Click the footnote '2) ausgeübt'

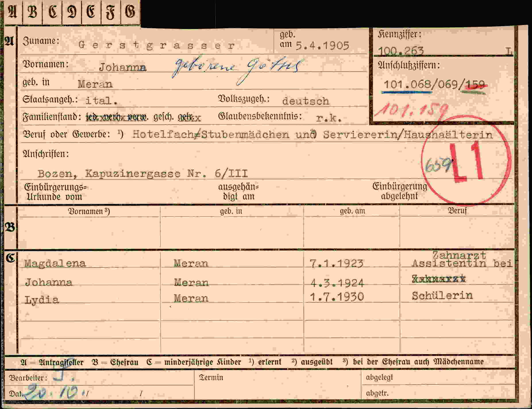coord(312,362)
